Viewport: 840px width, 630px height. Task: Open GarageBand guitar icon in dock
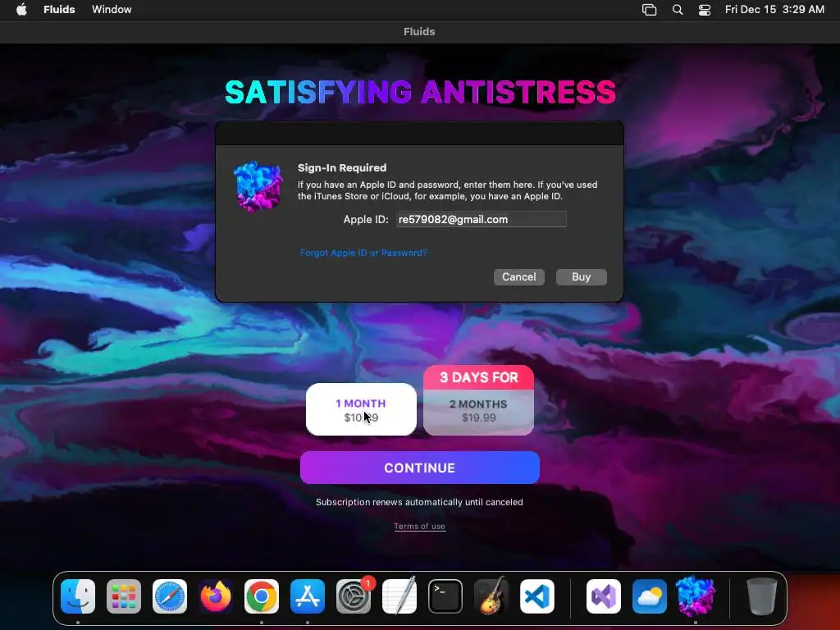point(491,596)
